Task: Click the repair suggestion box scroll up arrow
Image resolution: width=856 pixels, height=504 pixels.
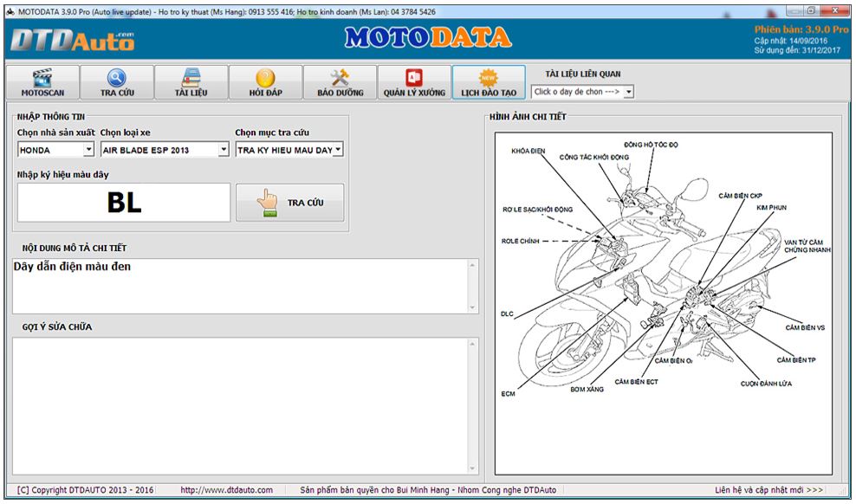Action: coord(472,344)
